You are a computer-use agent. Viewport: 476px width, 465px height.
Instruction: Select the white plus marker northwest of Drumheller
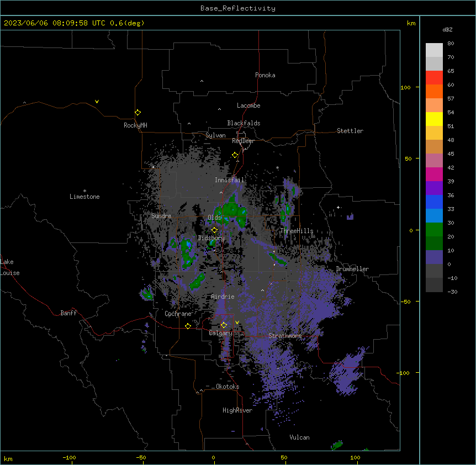(338, 207)
